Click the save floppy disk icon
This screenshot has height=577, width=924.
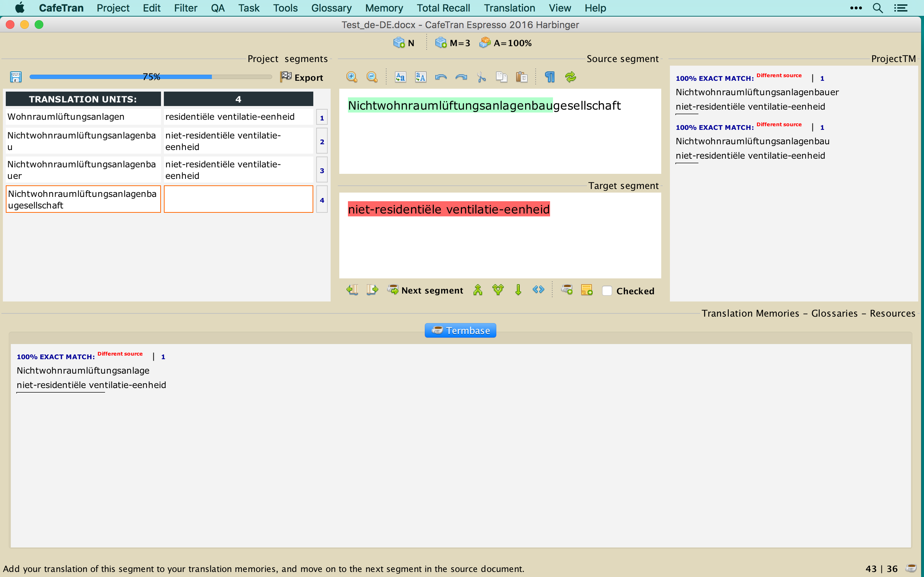pos(16,77)
